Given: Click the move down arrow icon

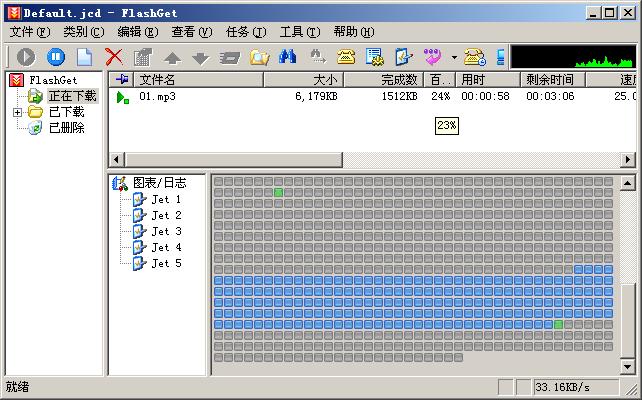Looking at the screenshot, I should (x=201, y=57).
